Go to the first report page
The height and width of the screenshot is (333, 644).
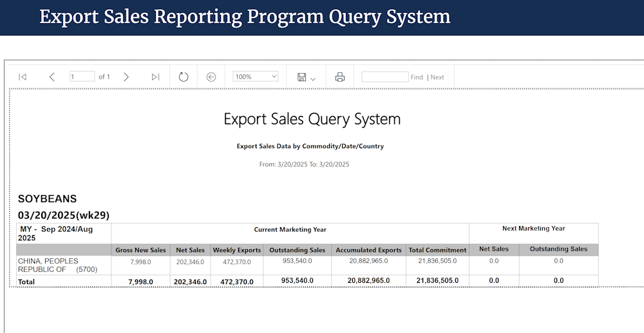(23, 77)
